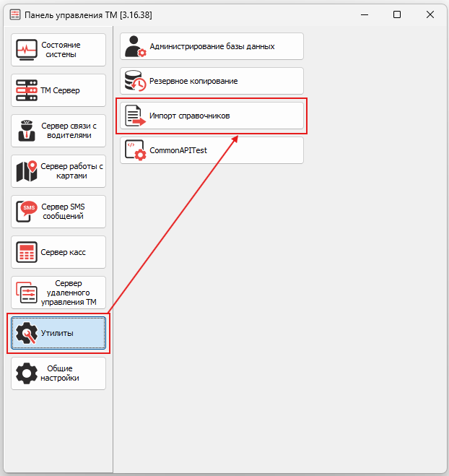This screenshot has height=476, width=449.
Task: Switch to Сервер касс section
Action: tap(58, 252)
